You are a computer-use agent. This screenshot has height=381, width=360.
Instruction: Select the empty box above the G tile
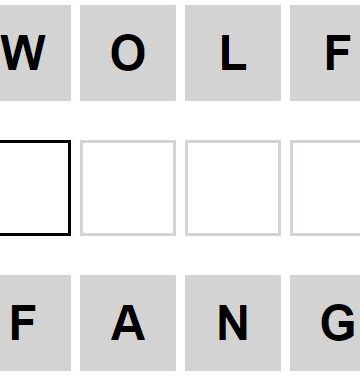(325, 188)
